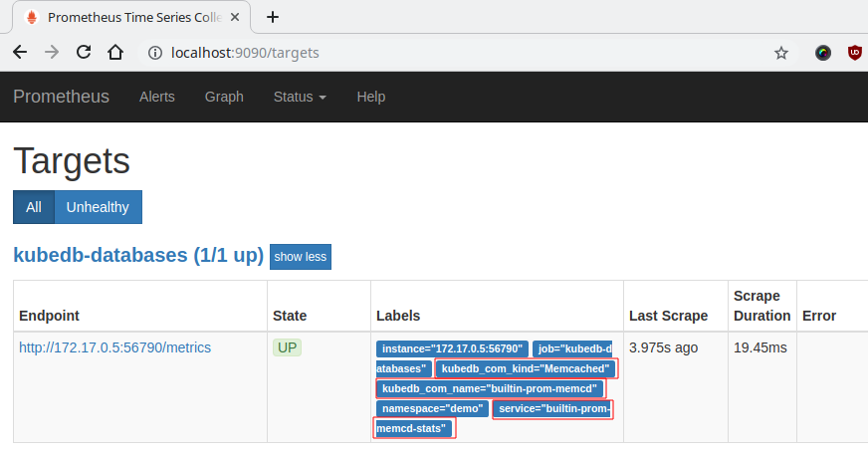The height and width of the screenshot is (458, 868).
Task: Click the kubedb-databases job heading link
Action: click(138, 255)
